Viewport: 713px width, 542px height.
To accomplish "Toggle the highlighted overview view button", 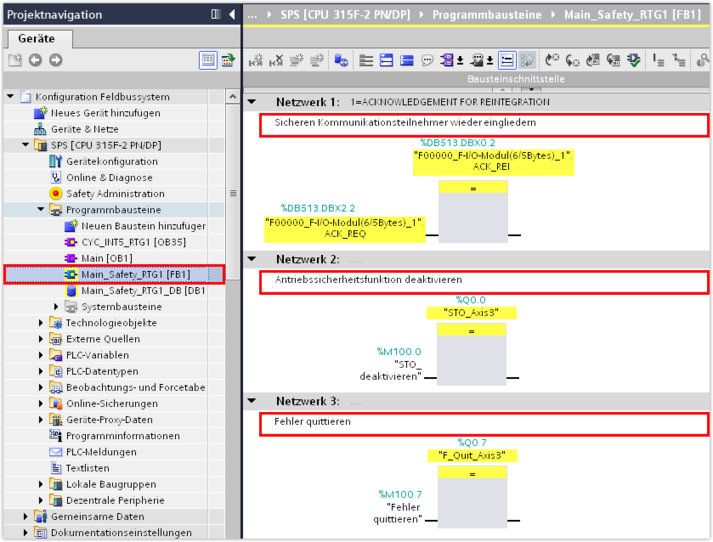I will click(x=207, y=60).
